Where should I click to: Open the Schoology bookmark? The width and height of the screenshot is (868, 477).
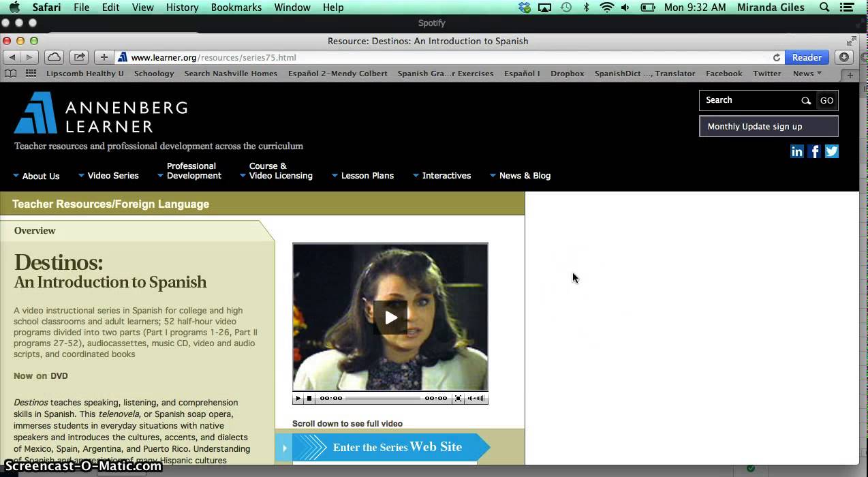[154, 74]
